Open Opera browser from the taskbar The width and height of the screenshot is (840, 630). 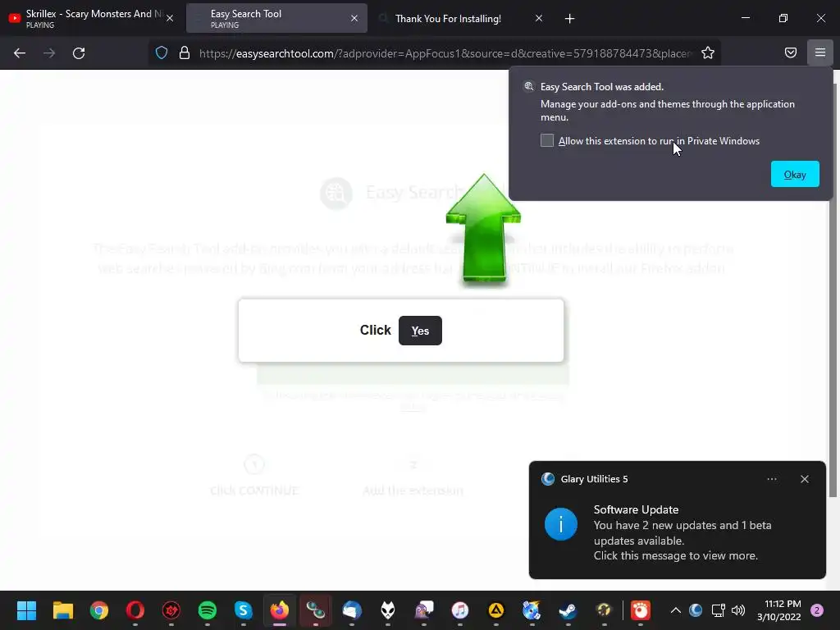click(x=135, y=610)
